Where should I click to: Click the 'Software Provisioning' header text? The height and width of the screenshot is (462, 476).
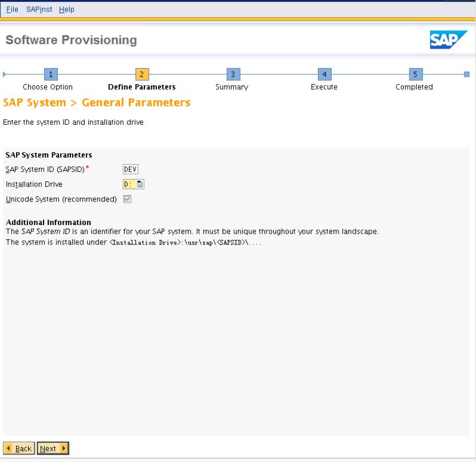click(71, 40)
